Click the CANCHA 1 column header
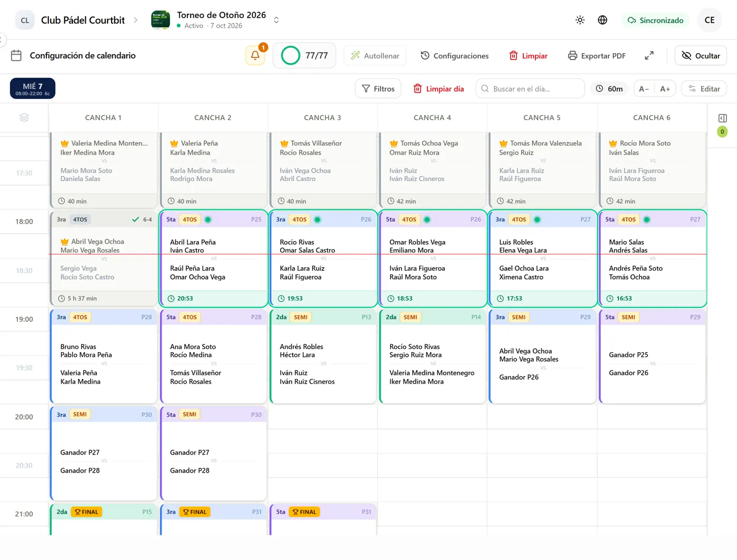The image size is (737, 560). tap(103, 117)
